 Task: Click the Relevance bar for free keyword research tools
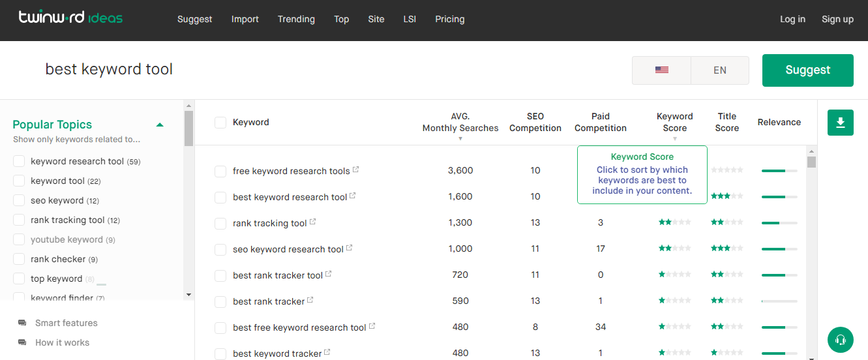pos(779,170)
